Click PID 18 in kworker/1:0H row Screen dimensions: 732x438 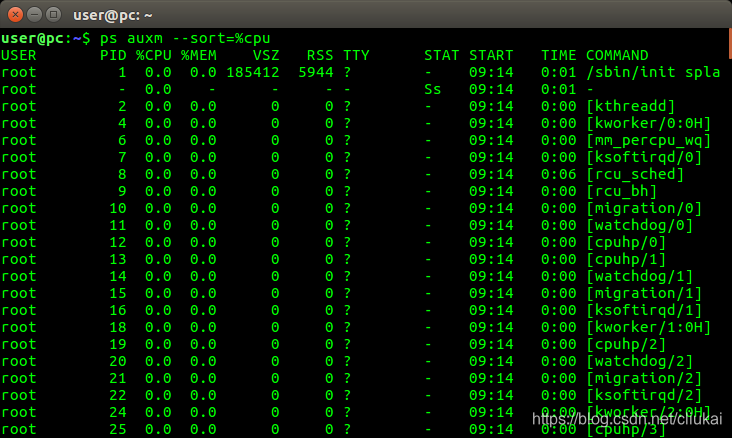pos(118,327)
